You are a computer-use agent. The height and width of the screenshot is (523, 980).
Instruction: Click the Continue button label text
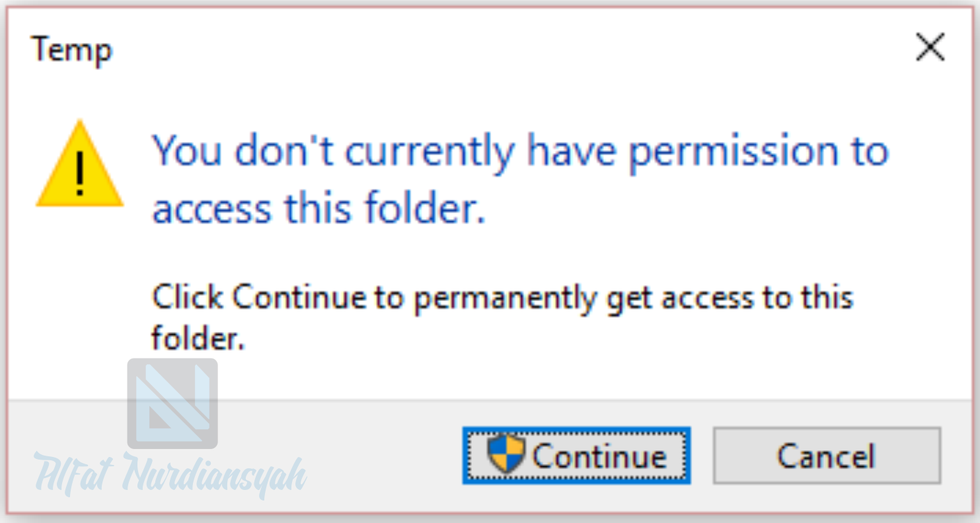coord(599,456)
